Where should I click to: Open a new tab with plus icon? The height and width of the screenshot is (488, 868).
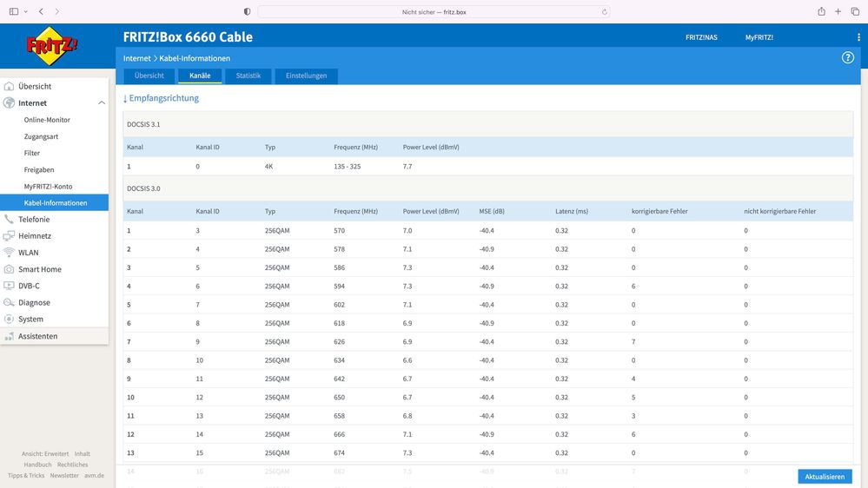(838, 11)
